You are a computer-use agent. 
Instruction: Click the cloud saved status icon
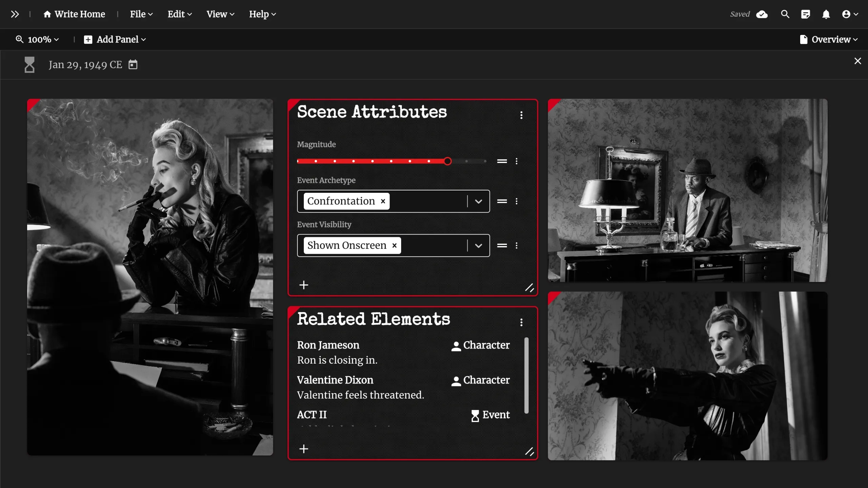tap(762, 14)
